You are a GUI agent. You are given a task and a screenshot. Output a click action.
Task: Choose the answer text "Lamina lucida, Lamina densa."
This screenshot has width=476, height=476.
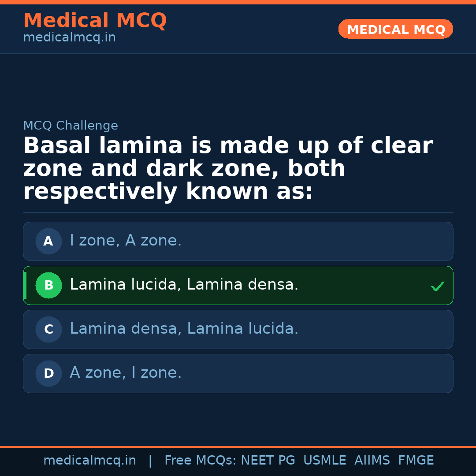pos(184,285)
